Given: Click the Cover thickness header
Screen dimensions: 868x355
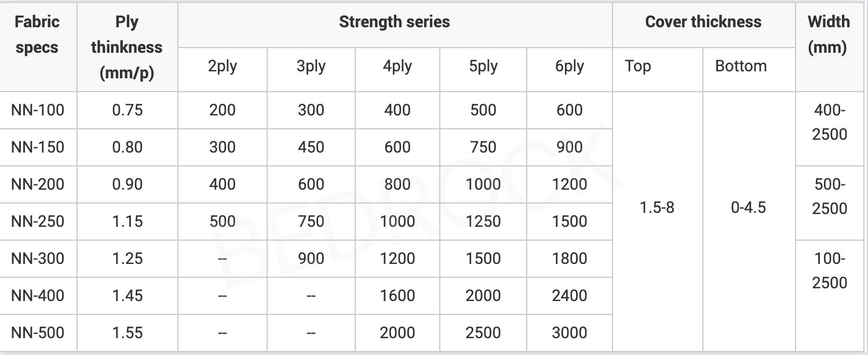Looking at the screenshot, I should [703, 22].
